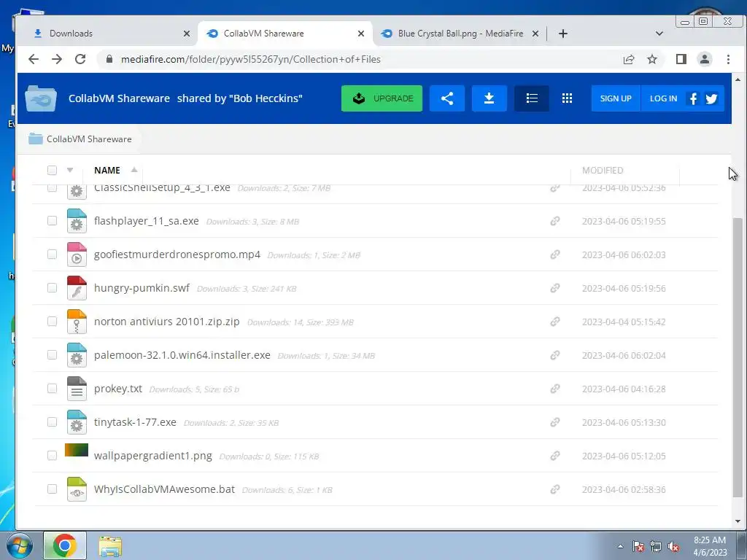Click the hungry-pumkin.swf flash file icon
The width and height of the screenshot is (747, 560).
tap(77, 288)
